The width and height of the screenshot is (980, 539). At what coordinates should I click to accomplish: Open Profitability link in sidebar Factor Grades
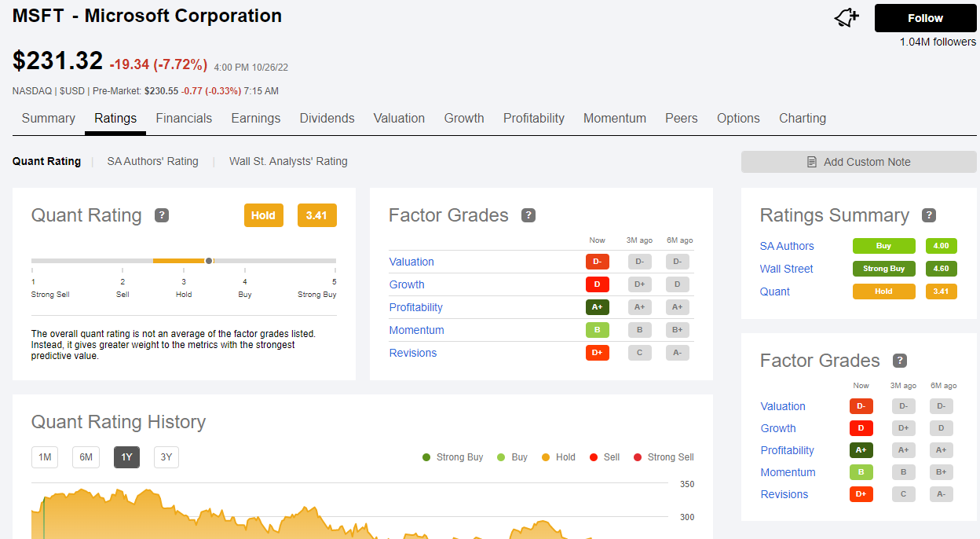(788, 450)
